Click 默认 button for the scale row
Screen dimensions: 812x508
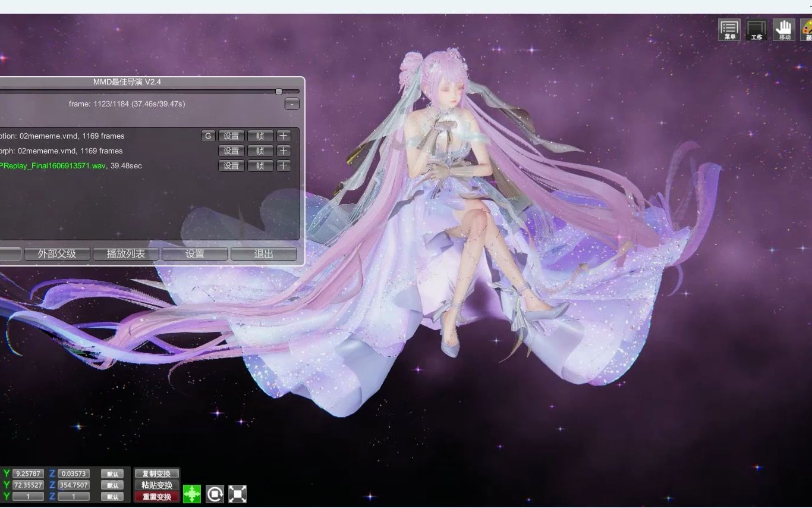click(112, 496)
